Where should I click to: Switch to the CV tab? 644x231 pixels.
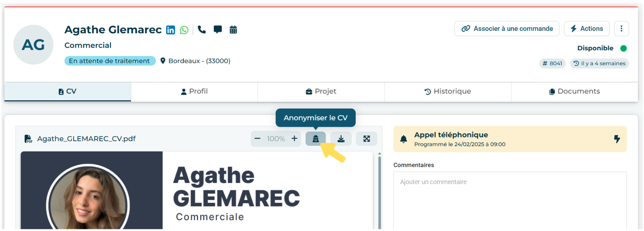point(67,92)
